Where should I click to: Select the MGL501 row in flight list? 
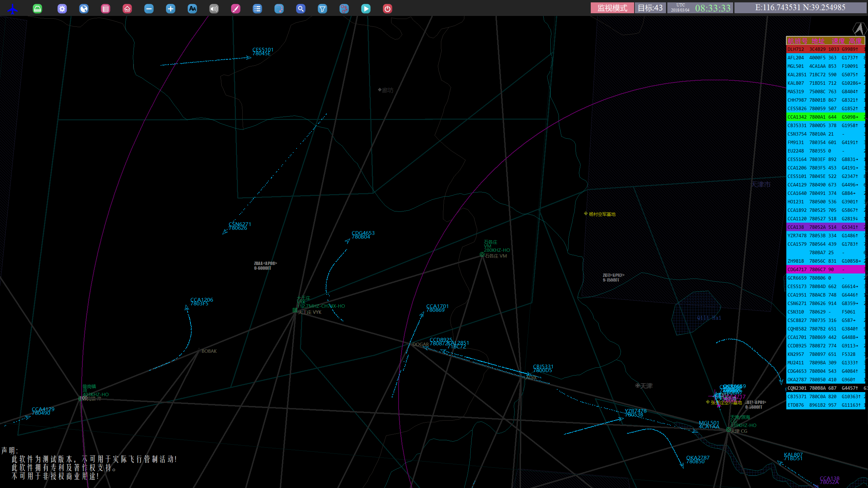[826, 66]
